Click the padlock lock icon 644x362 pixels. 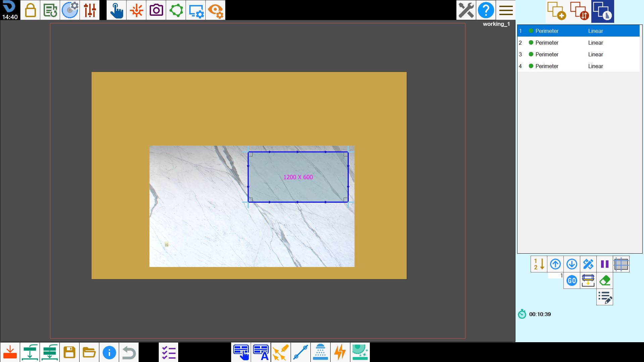click(30, 10)
